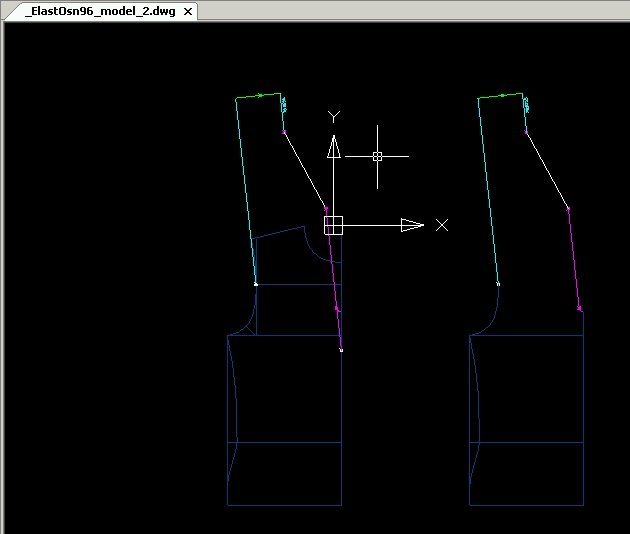Select the green top line of left pattern
This screenshot has height=534, width=630.
coord(258,96)
